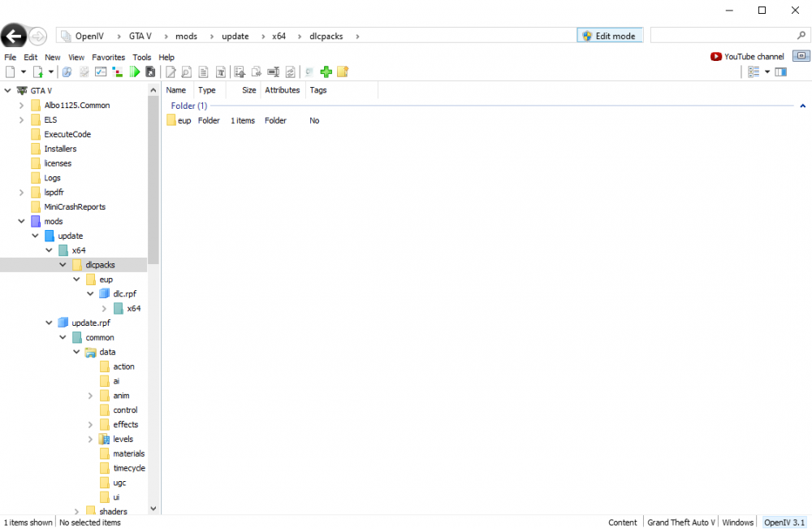
Task: Select the ExecuteCode tree folder
Action: click(x=67, y=134)
